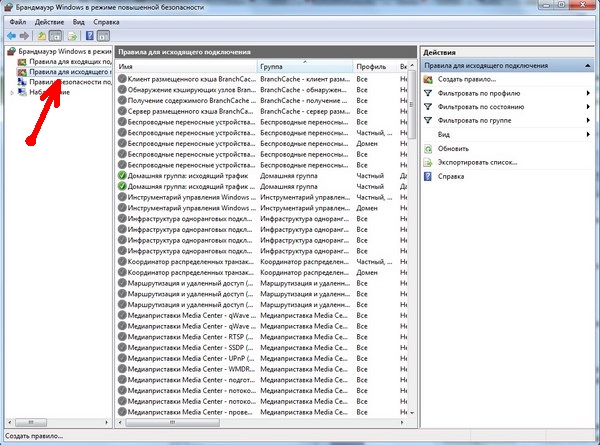Open the Действие menu
The width and height of the screenshot is (600, 445).
(x=49, y=22)
